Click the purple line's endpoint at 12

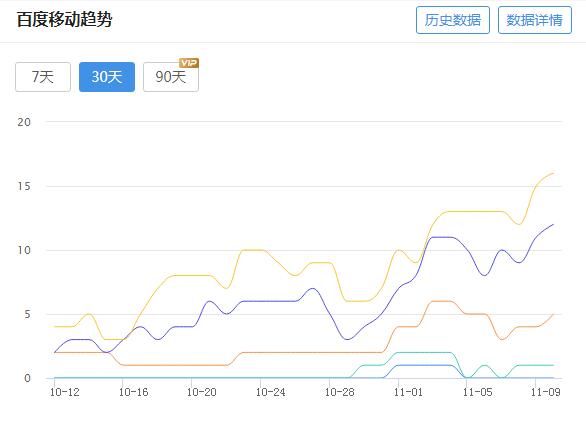point(553,225)
